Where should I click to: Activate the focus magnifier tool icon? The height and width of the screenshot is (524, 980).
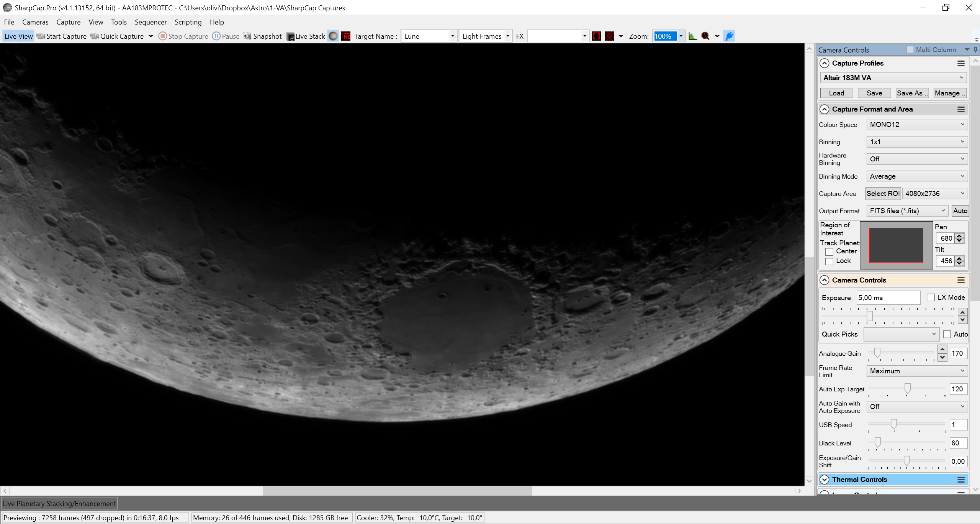705,36
